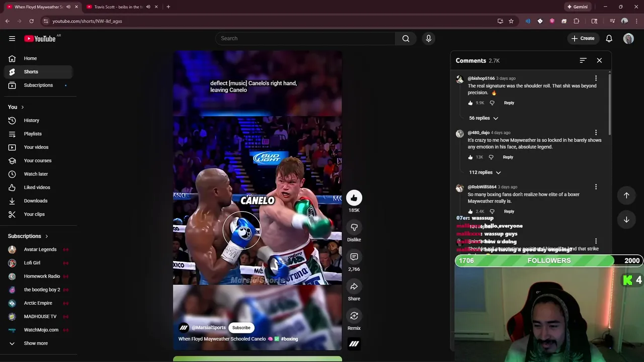
Task: Open Lofi Girl subscription channel
Action: (x=38, y=263)
